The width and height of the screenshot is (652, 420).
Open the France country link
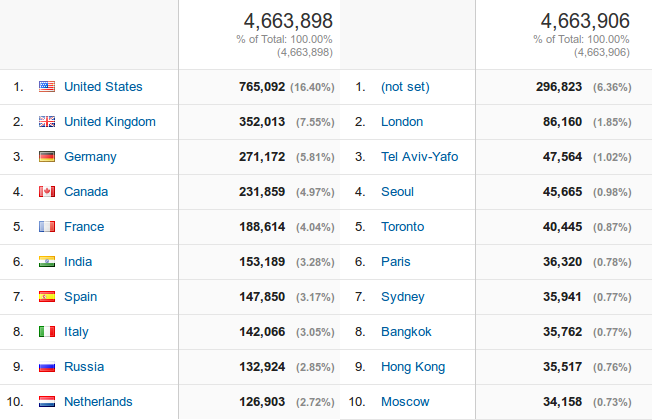[x=84, y=227]
